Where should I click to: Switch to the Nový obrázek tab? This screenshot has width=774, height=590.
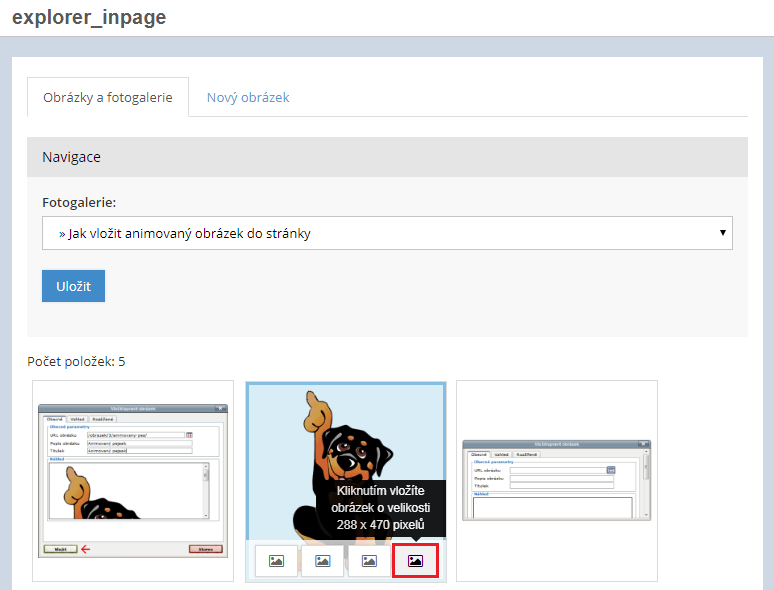pyautogui.click(x=248, y=98)
